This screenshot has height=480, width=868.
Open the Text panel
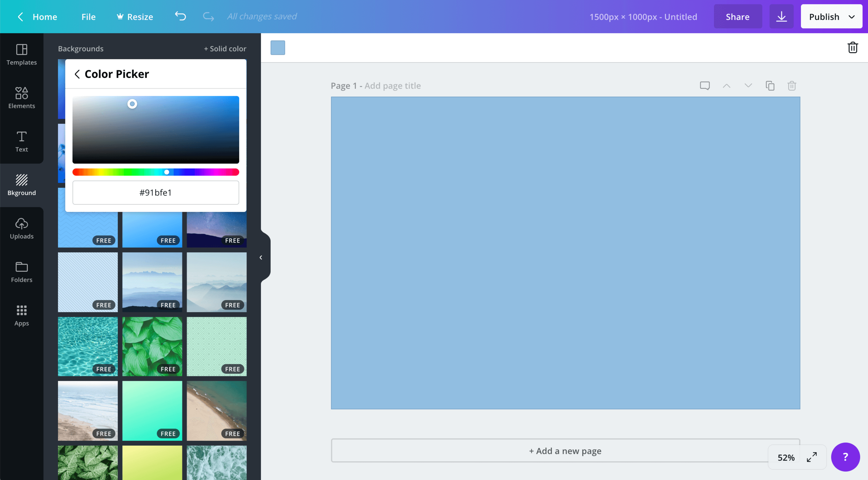tap(22, 142)
